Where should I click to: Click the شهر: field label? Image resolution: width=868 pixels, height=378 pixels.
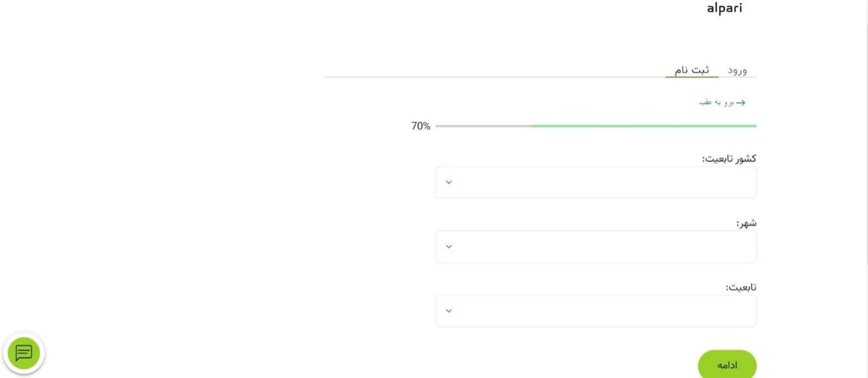[x=746, y=223]
